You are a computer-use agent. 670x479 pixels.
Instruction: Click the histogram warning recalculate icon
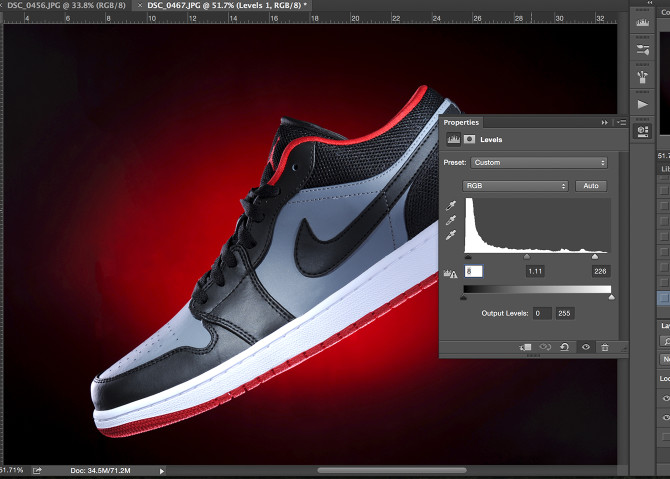click(450, 273)
